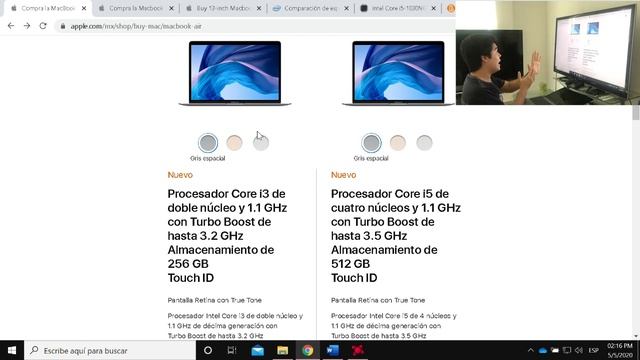
Task: Click the browser forward arrow
Action: click(x=27, y=26)
